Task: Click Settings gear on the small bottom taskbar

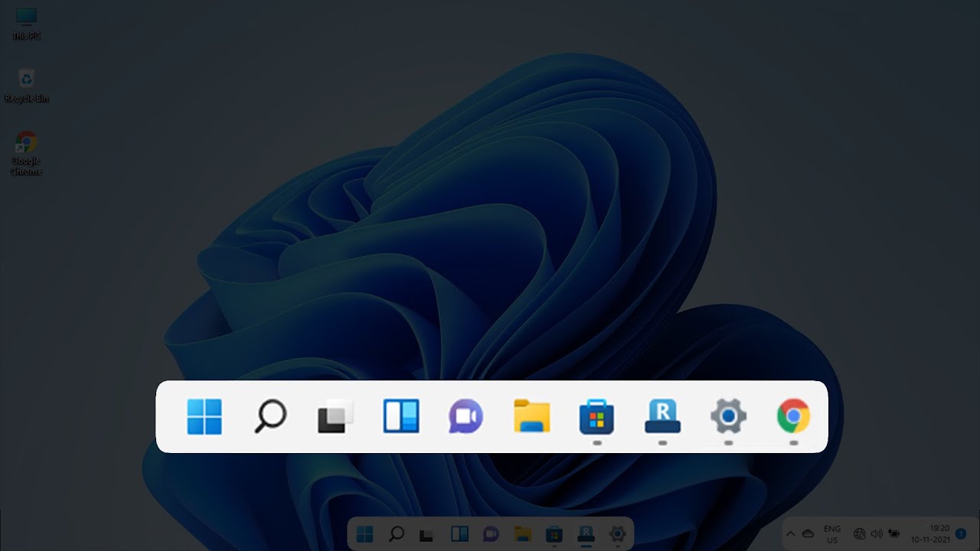Action: click(x=617, y=533)
